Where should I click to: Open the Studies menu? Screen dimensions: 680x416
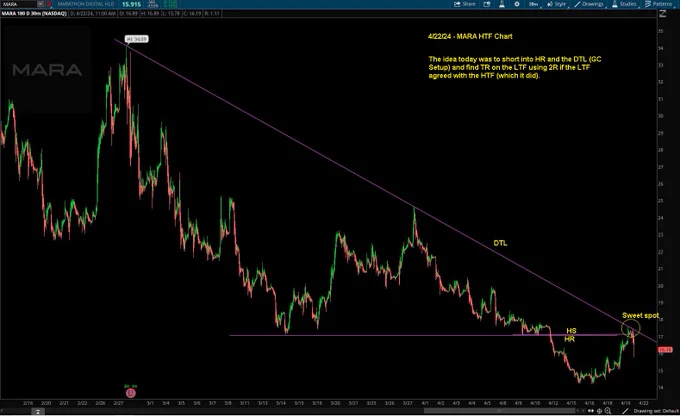(625, 4)
